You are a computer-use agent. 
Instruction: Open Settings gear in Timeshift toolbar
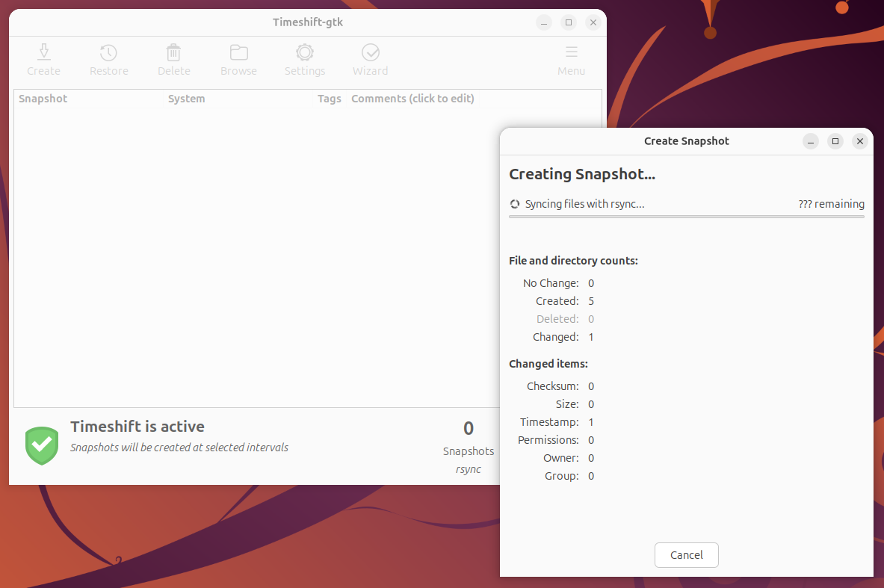point(304,59)
